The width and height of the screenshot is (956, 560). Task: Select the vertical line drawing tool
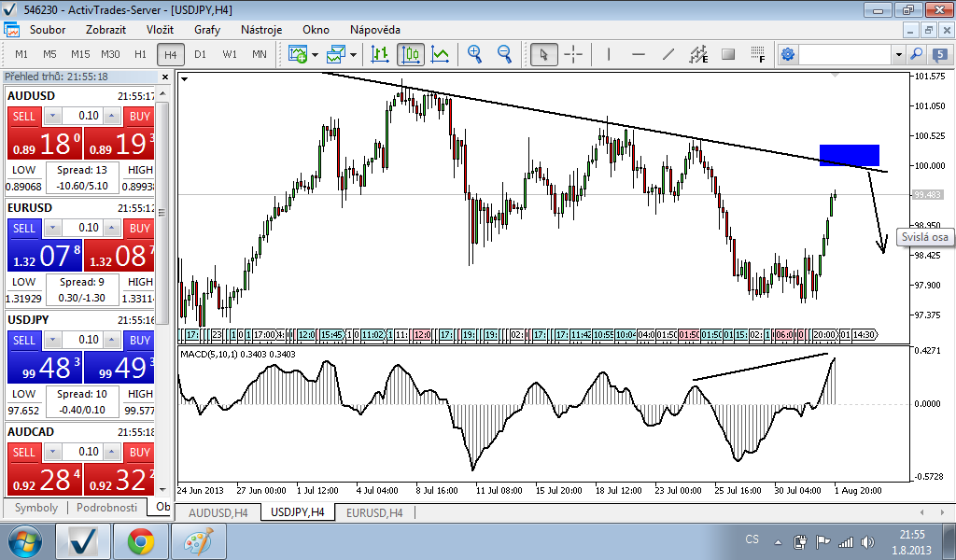609,54
